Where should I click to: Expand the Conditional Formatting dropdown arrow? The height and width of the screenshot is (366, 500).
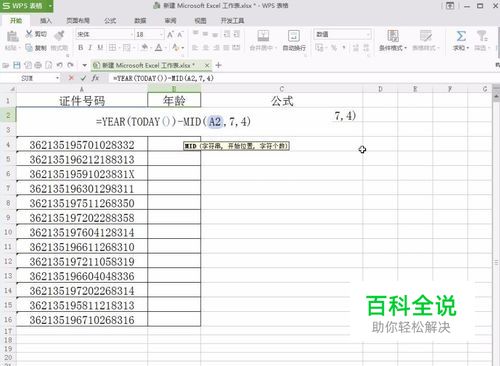point(405,48)
